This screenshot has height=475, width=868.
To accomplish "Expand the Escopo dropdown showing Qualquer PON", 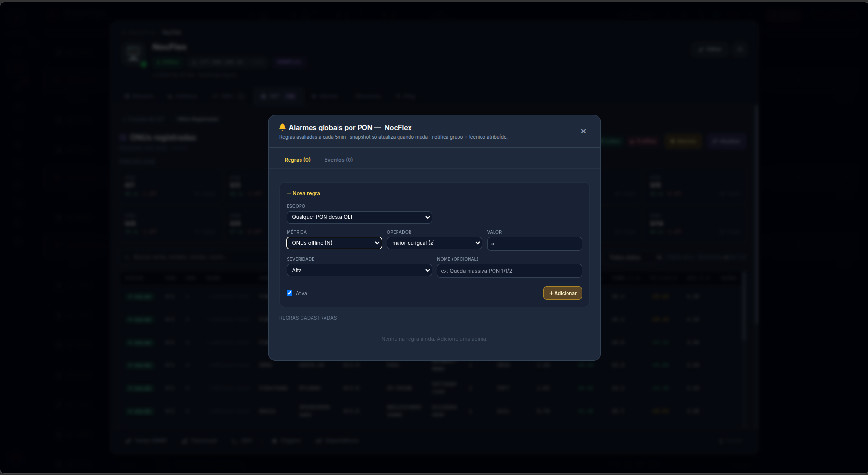I will 359,217.
